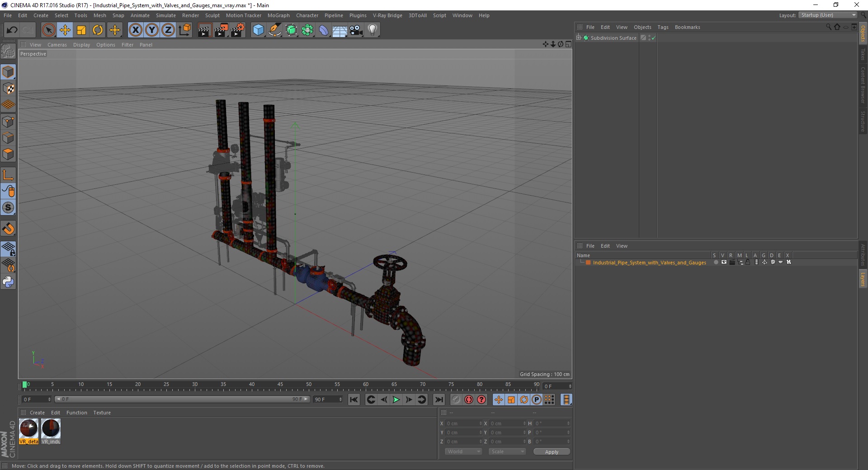Screen dimensions: 868x470
Task: Click frame 45 on timeline ruler
Action: [x=280, y=385]
